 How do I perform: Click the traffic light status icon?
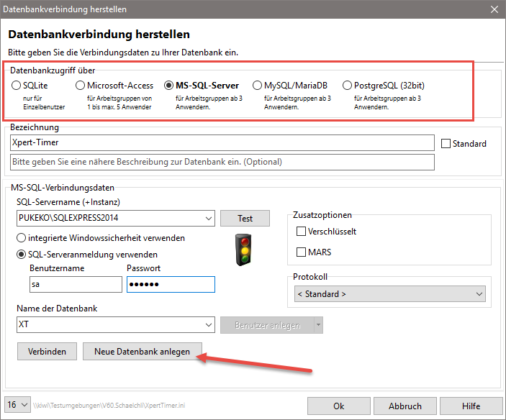(x=245, y=250)
